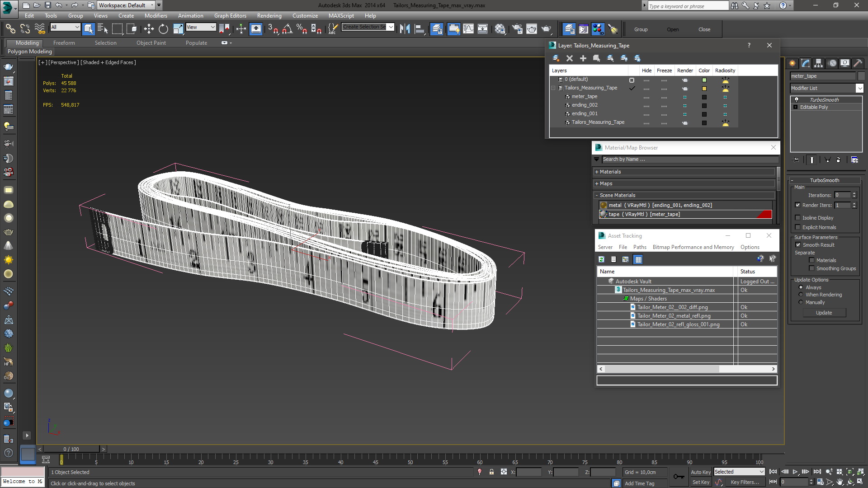Switch to Object Paint ribbon tab
Image resolution: width=868 pixels, height=488 pixels.
[151, 43]
